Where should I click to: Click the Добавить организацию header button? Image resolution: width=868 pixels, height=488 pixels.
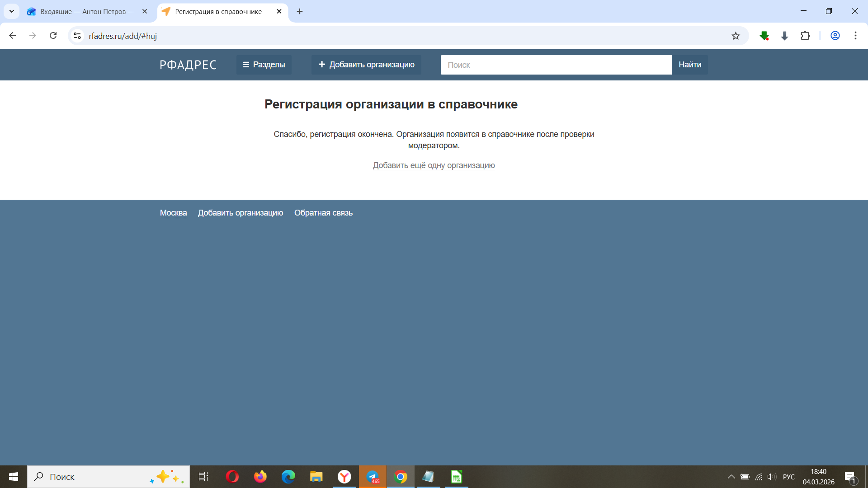tap(366, 65)
